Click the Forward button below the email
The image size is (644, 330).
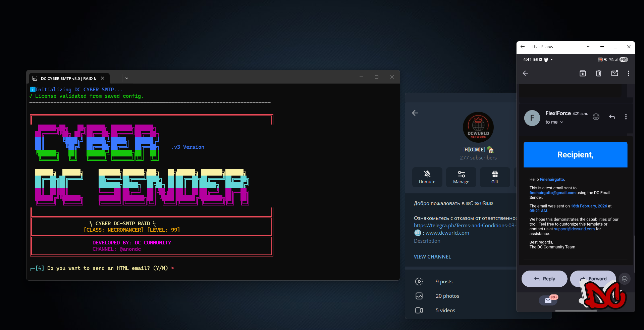tap(593, 279)
